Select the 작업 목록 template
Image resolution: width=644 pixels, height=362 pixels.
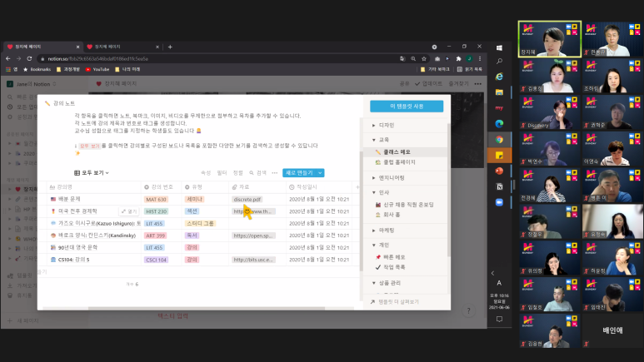pos(406,267)
